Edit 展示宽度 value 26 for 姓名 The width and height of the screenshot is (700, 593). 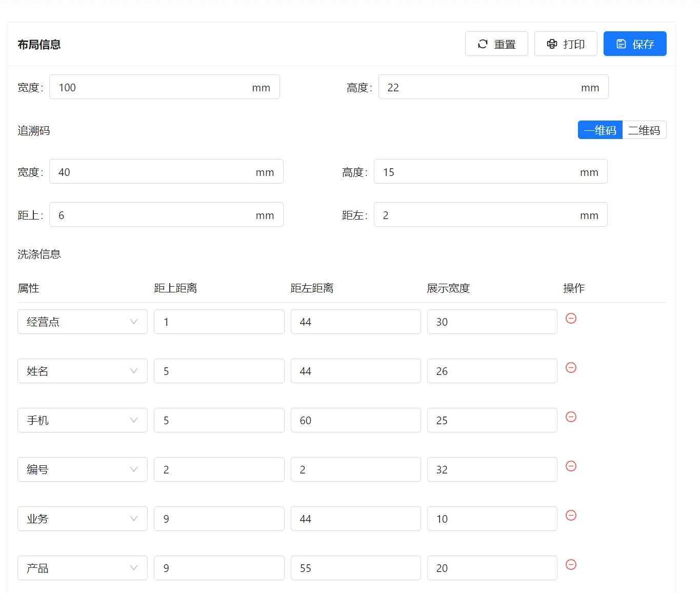492,371
